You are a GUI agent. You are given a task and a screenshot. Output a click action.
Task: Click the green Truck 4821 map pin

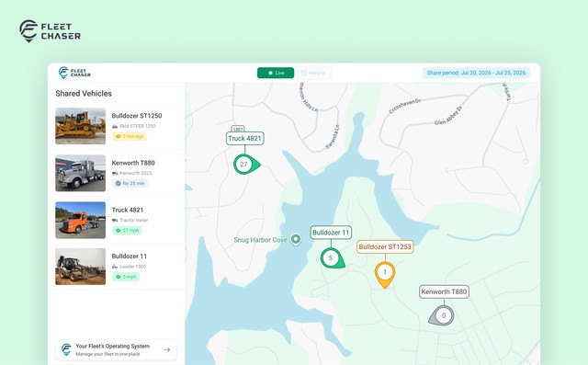pyautogui.click(x=245, y=165)
